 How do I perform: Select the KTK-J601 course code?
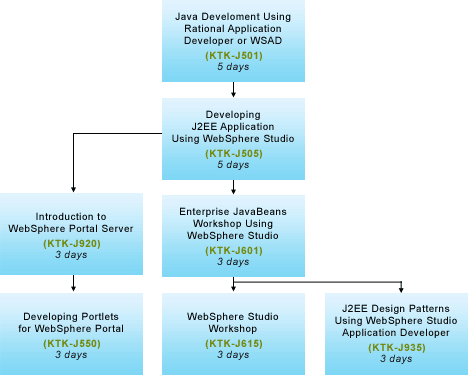pyautogui.click(x=234, y=251)
